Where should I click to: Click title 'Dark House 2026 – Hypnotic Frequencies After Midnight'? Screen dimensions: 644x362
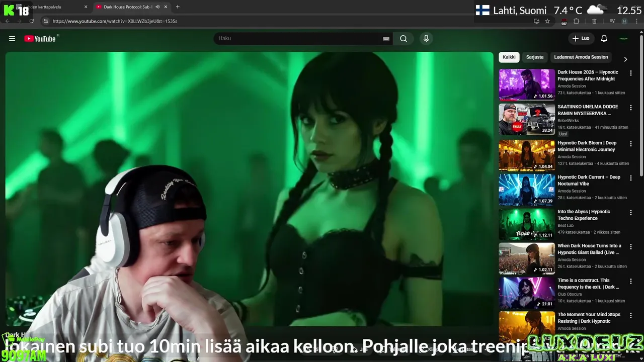click(x=588, y=75)
